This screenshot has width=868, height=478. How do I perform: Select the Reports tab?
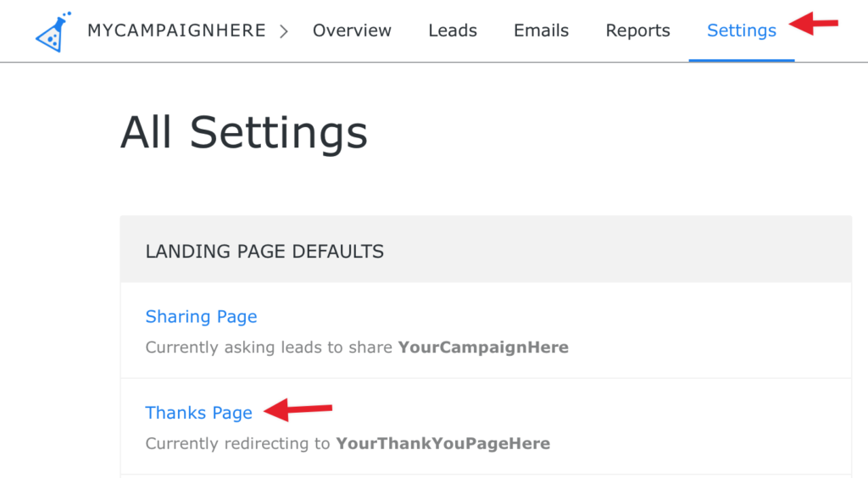(637, 31)
